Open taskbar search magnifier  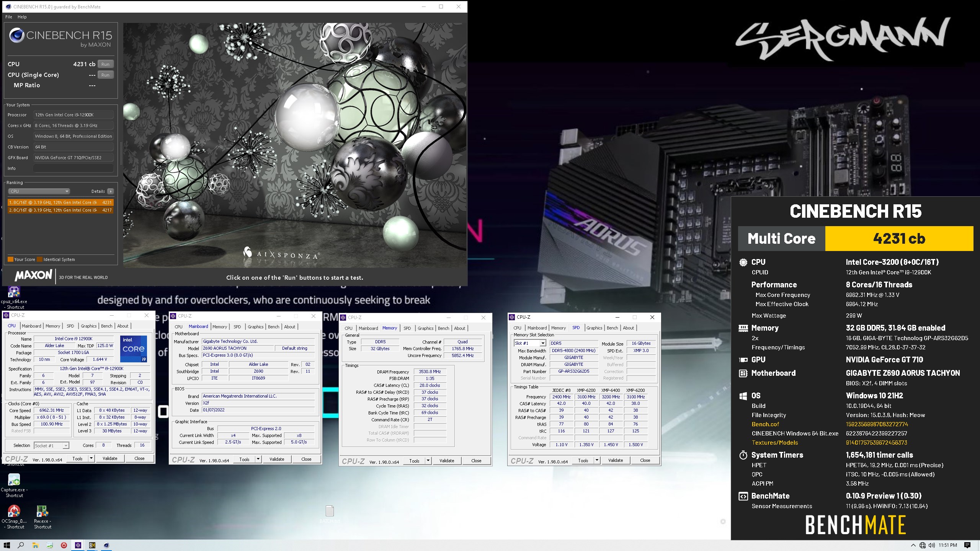click(21, 545)
